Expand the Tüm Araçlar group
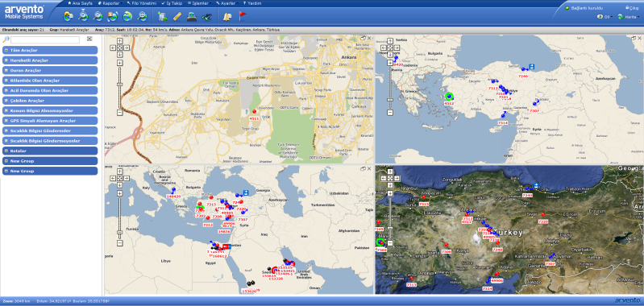Viewport: 644px width, 306px height. coord(50,50)
